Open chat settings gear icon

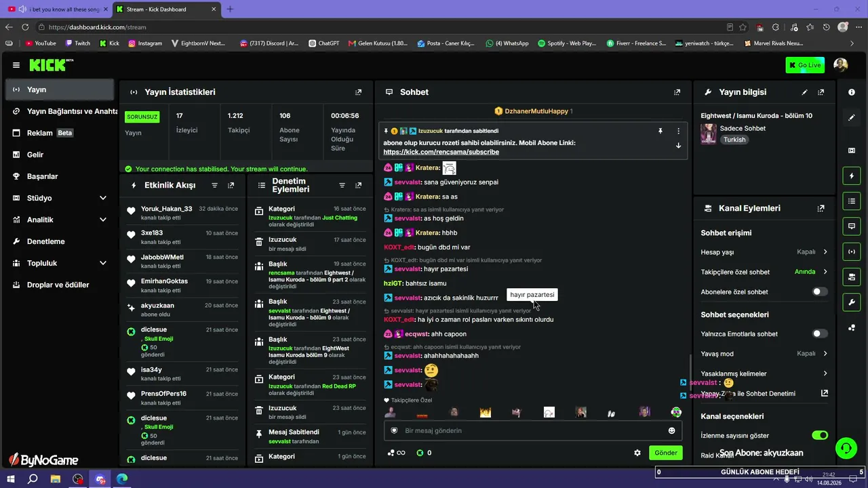pos(637,453)
